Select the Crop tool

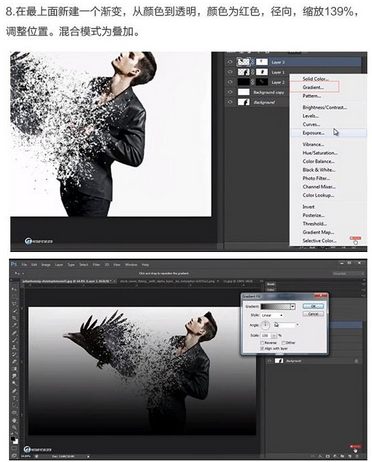pyautogui.click(x=14, y=318)
